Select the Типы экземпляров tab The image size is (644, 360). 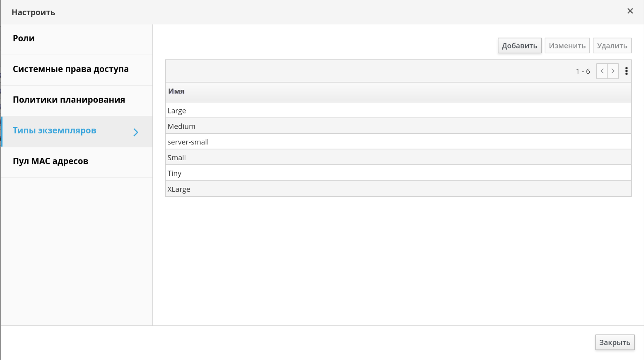(x=54, y=131)
